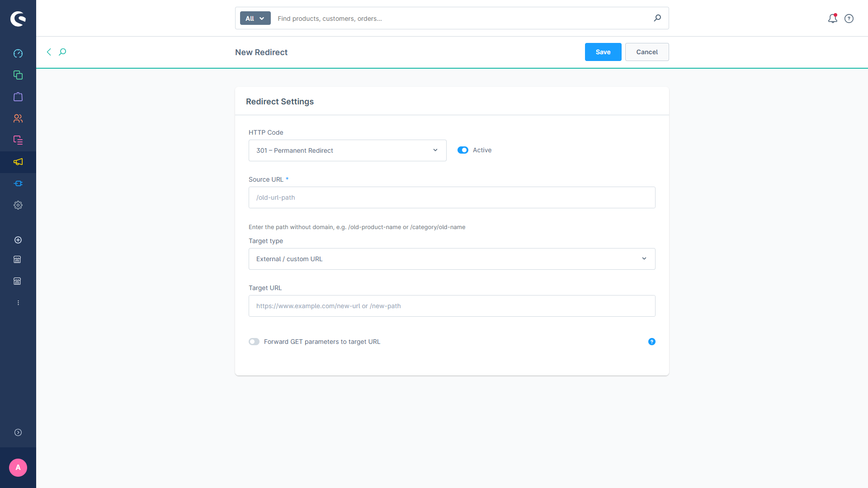Save the new redirect
This screenshot has height=488, width=868.
click(x=603, y=52)
